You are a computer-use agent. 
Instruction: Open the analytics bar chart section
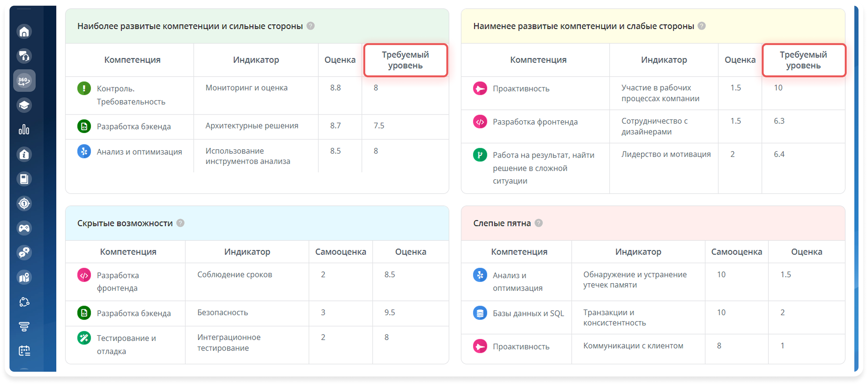click(x=23, y=130)
